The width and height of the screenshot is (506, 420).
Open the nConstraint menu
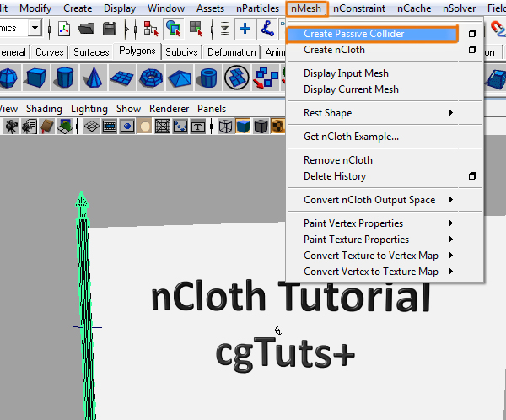359,8
